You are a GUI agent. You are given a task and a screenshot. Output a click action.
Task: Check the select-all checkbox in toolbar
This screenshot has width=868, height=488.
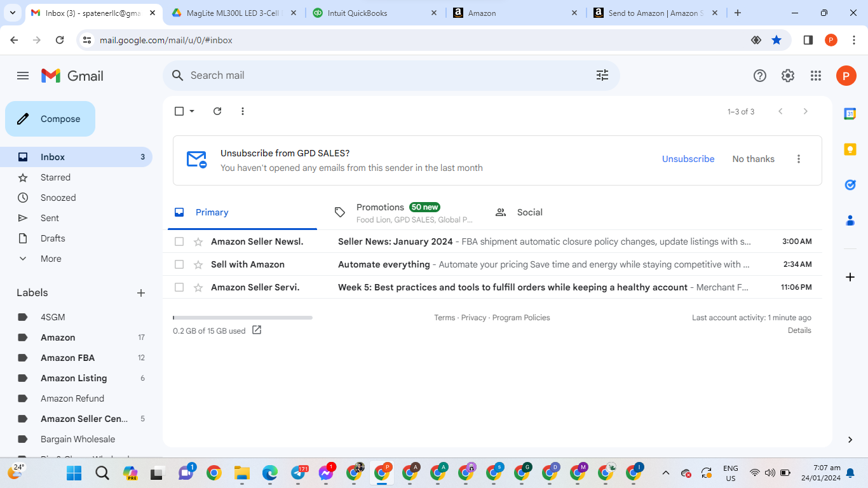pos(179,111)
